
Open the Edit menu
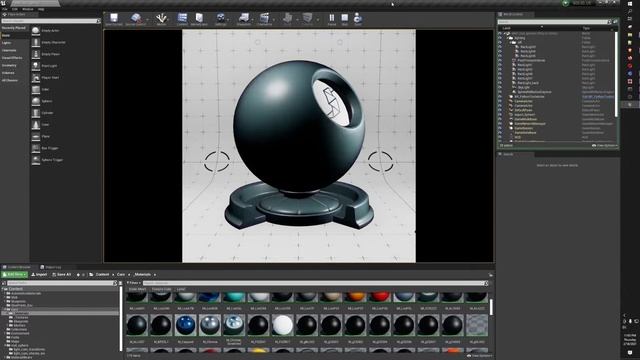click(15, 9)
